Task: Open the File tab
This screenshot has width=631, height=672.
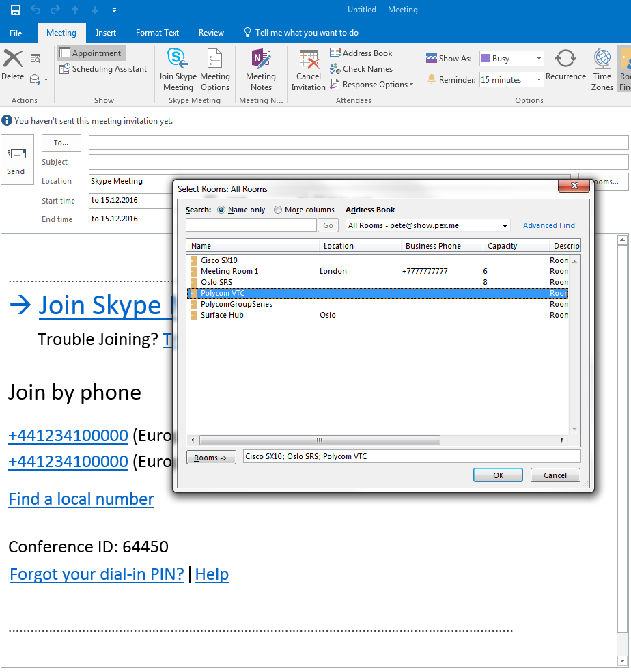Action: (16, 33)
